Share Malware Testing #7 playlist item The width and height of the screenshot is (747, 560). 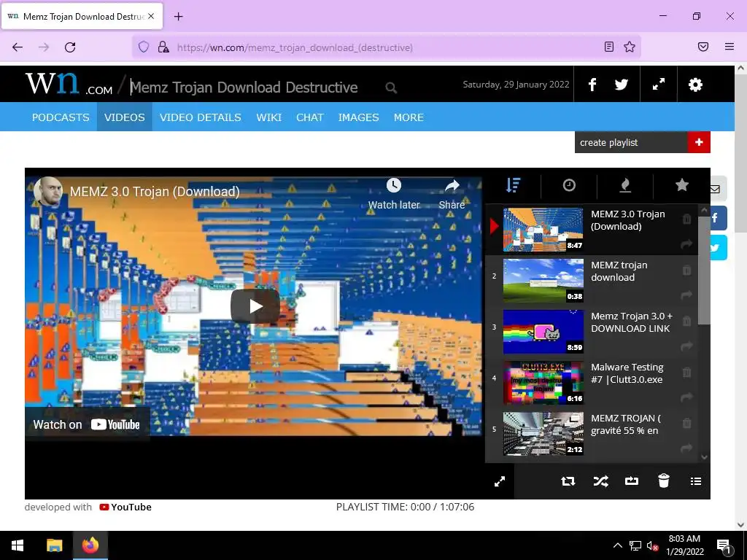pos(686,397)
